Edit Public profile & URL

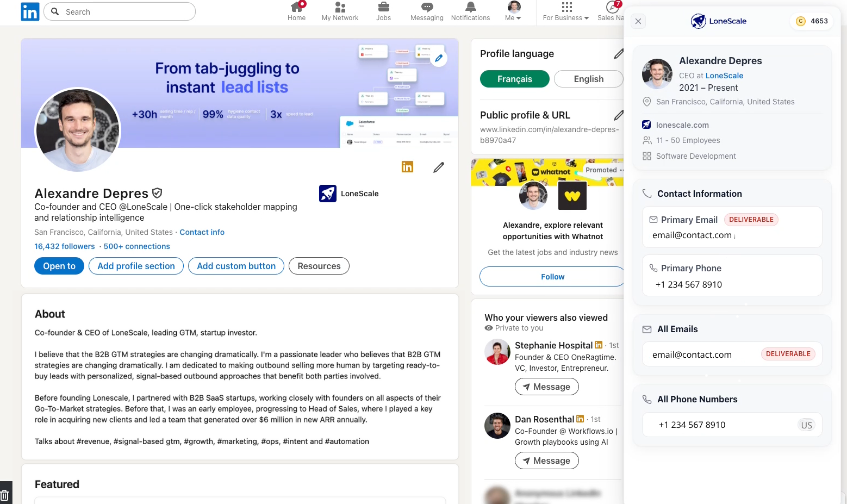pyautogui.click(x=618, y=115)
